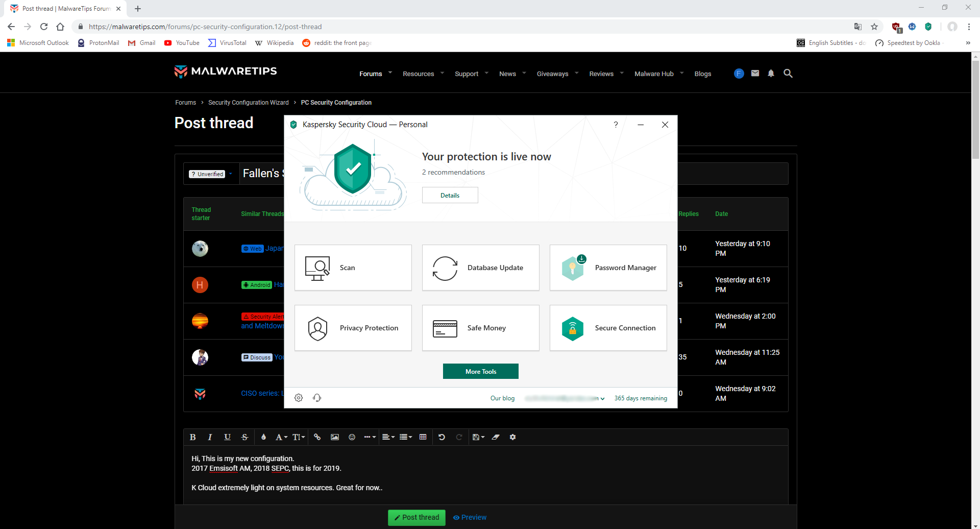This screenshot has width=980, height=529.
Task: Bookmark this page with star icon
Action: [874, 27]
